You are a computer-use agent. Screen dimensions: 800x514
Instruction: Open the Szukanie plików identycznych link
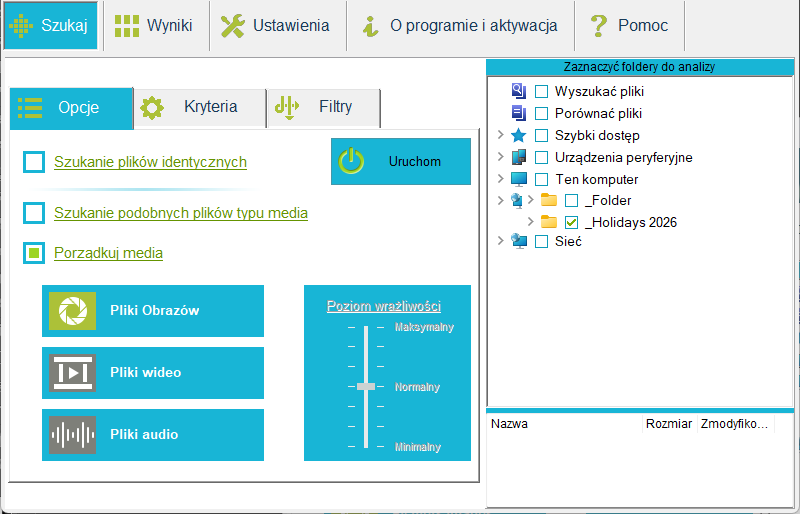[x=151, y=162]
